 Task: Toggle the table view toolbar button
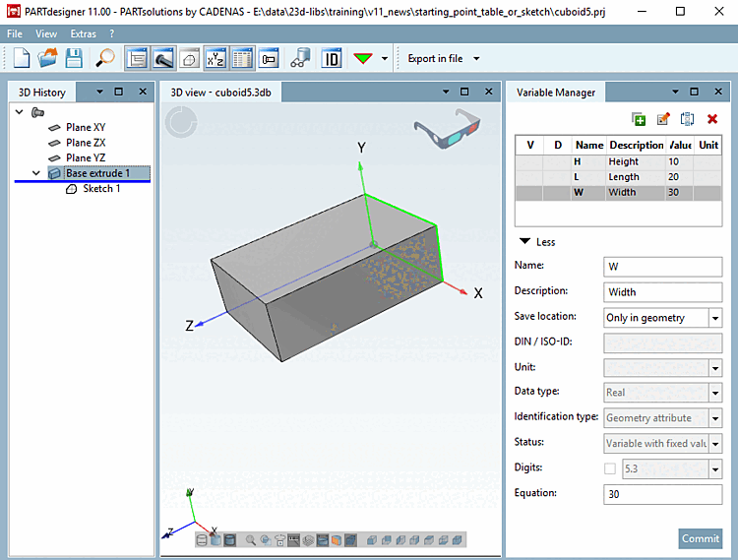point(242,58)
